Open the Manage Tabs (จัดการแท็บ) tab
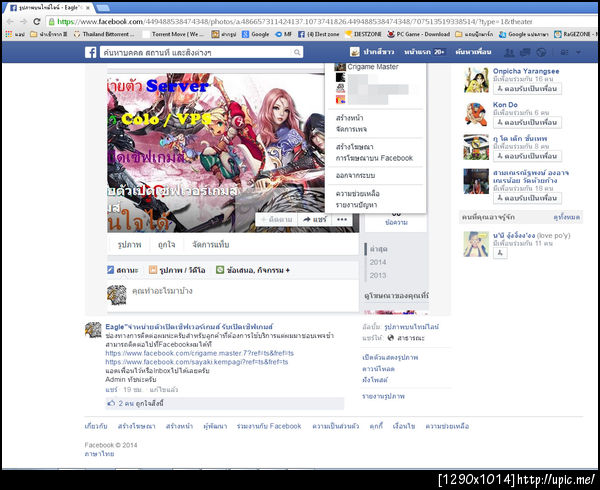This screenshot has width=600, height=490. click(x=210, y=244)
